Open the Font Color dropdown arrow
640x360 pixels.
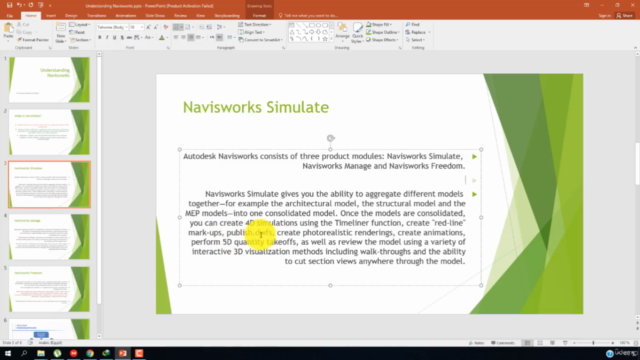click(167, 38)
